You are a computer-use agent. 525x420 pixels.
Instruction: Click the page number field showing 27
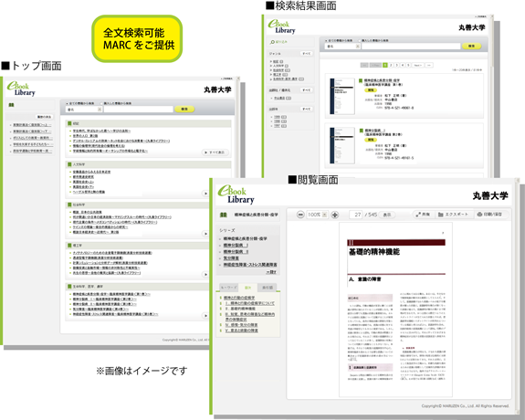[355, 215]
